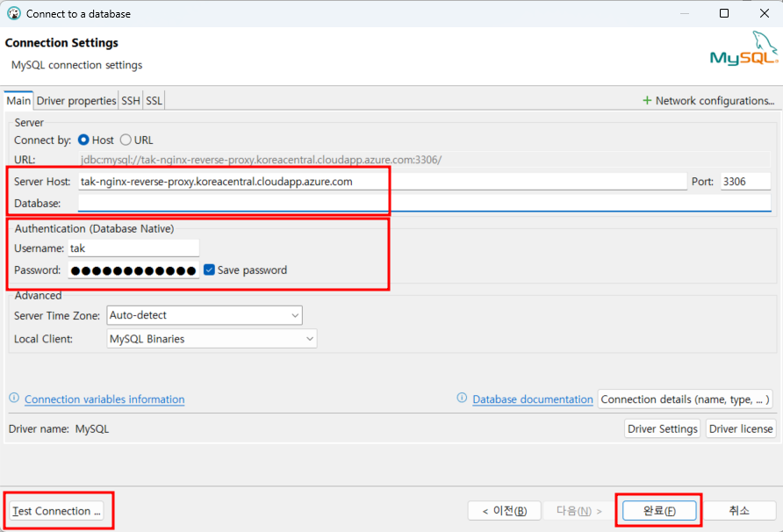Image resolution: width=783 pixels, height=532 pixels.
Task: Open Database documentation link
Action: pos(532,399)
